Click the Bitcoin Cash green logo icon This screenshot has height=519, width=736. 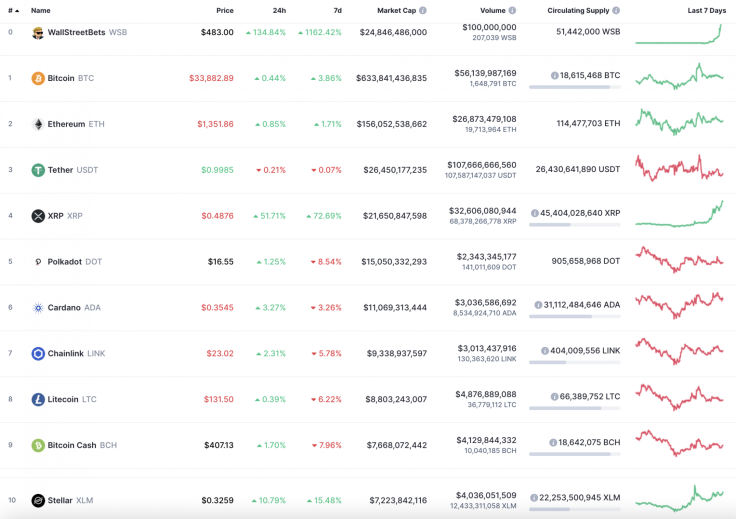pyautogui.click(x=38, y=445)
